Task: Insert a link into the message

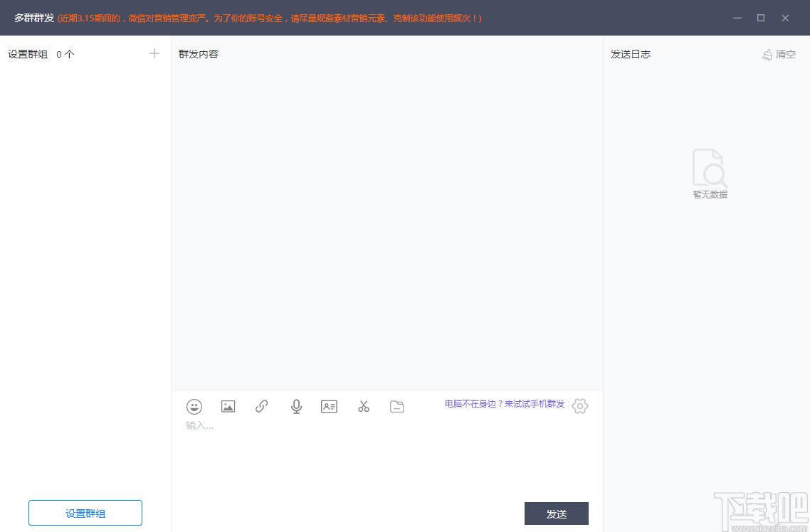Action: click(x=262, y=407)
